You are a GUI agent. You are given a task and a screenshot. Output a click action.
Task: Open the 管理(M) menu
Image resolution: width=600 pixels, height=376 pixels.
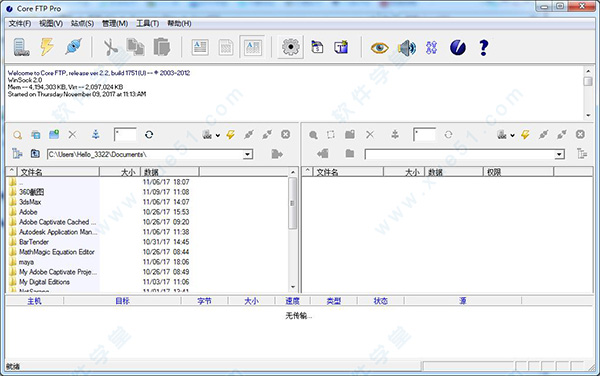tap(115, 24)
